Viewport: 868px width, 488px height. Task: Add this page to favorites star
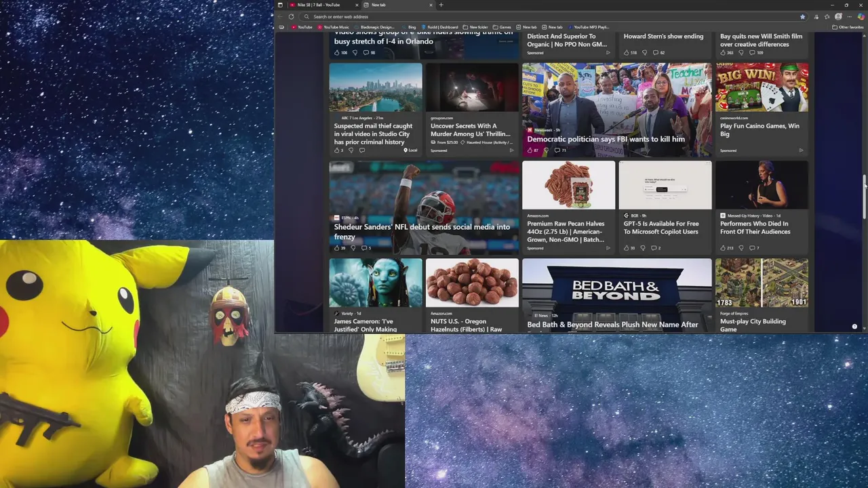pos(802,16)
